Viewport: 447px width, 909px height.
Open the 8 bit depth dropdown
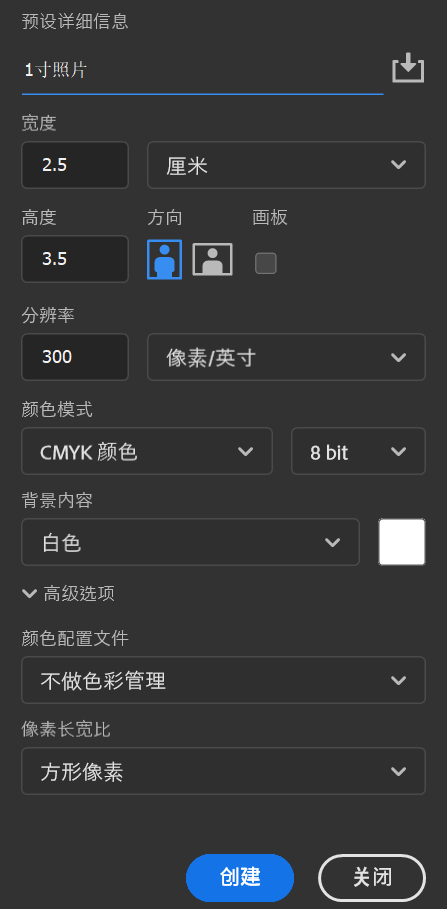358,451
